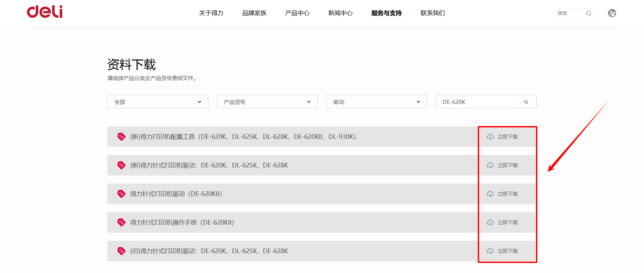Screen dimensions: 644x273
Task: Click the red tag icon beside 得力针式打印机驱动 (DE-620KII)
Action: [x=121, y=194]
